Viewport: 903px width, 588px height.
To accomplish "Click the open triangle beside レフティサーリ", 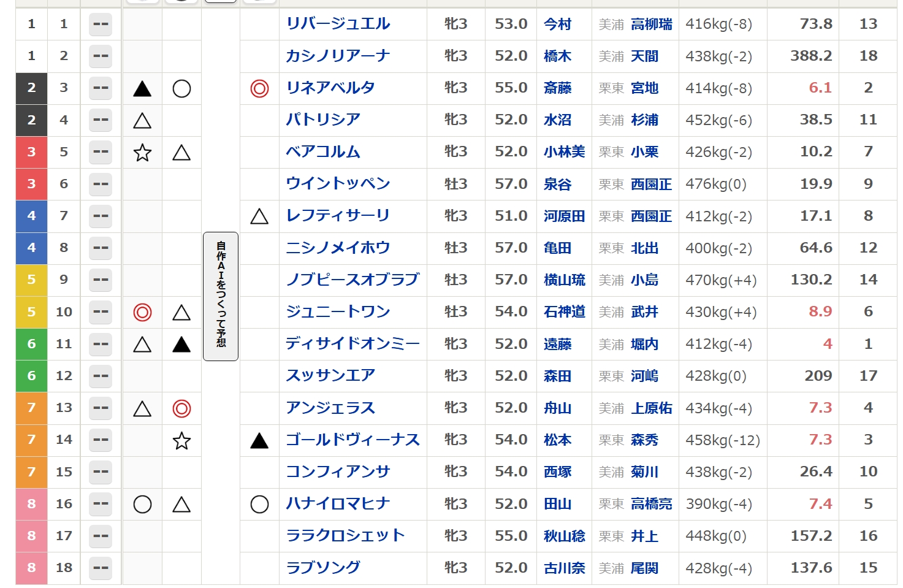I will coord(259,216).
